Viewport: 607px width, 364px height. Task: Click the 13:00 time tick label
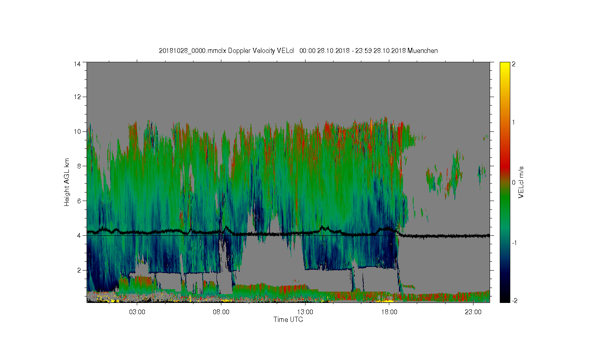(305, 312)
